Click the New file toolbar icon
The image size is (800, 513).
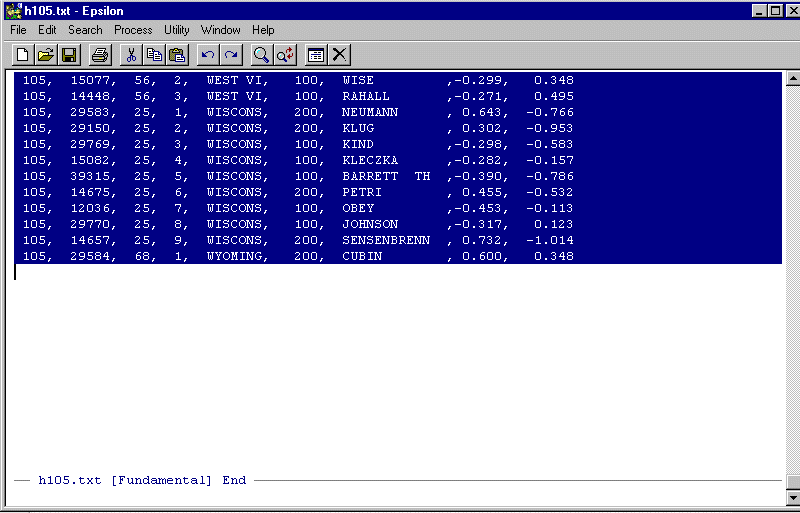coord(22,55)
